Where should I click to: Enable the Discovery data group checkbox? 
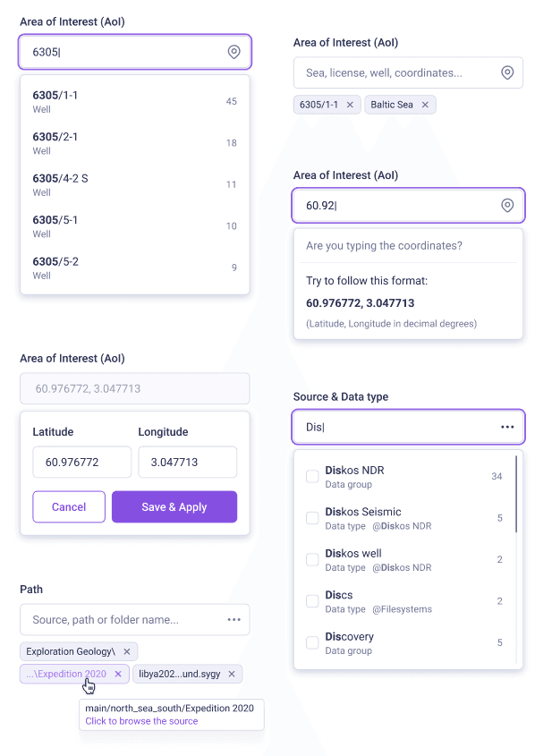[312, 642]
